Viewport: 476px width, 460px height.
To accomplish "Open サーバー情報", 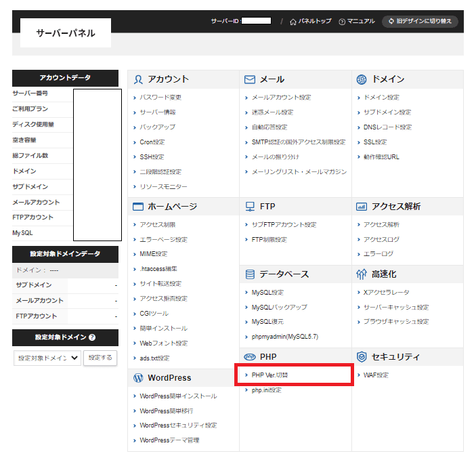I will coord(158,112).
